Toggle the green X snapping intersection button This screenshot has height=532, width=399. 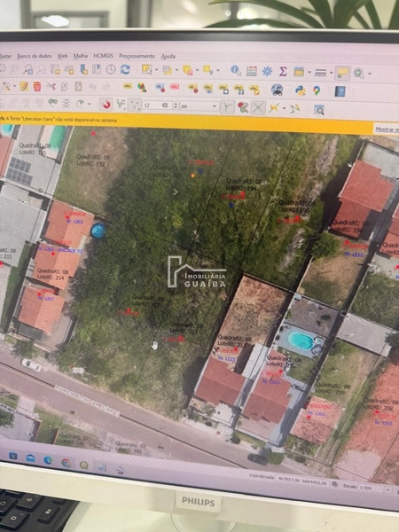[258, 108]
